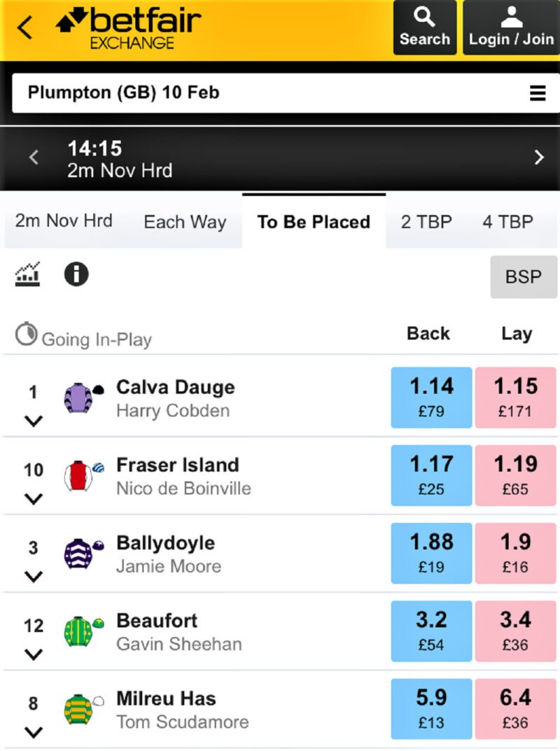Expand Milreu Has runner details
The image size is (560, 751).
tap(32, 732)
